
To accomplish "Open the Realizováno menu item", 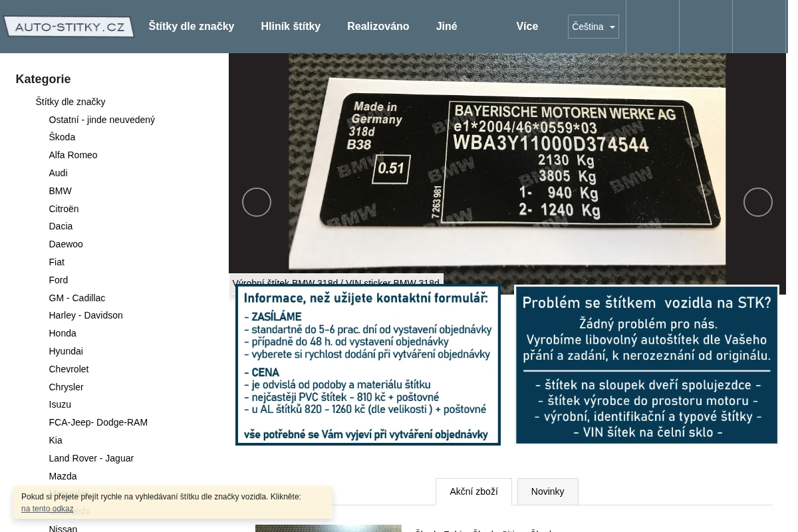I will (x=378, y=27).
